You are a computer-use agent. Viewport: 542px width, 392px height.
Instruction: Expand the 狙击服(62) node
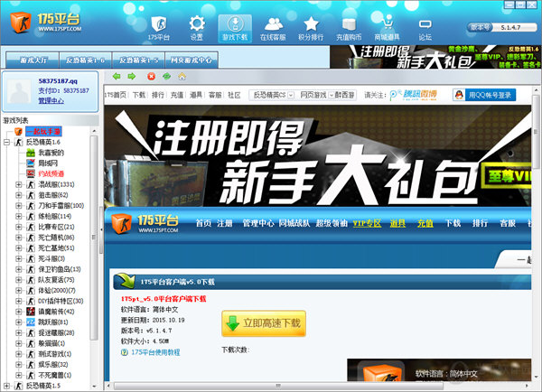[x=19, y=195]
